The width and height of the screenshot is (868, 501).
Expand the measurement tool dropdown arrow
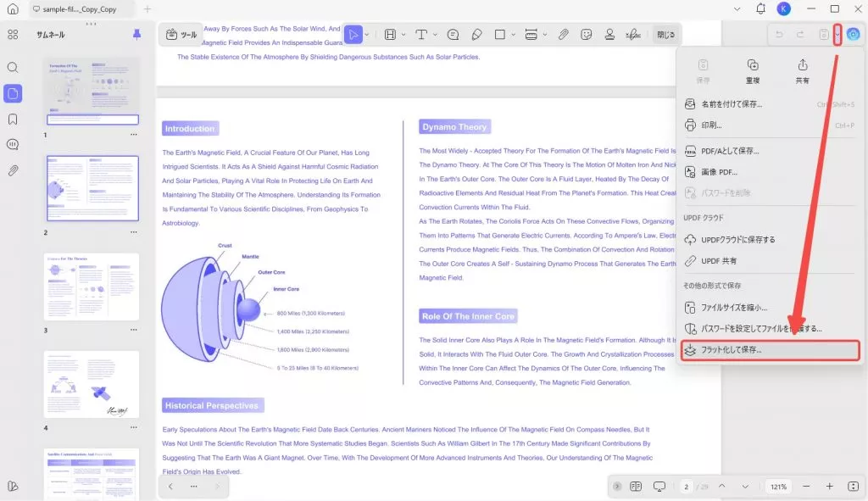pos(545,34)
